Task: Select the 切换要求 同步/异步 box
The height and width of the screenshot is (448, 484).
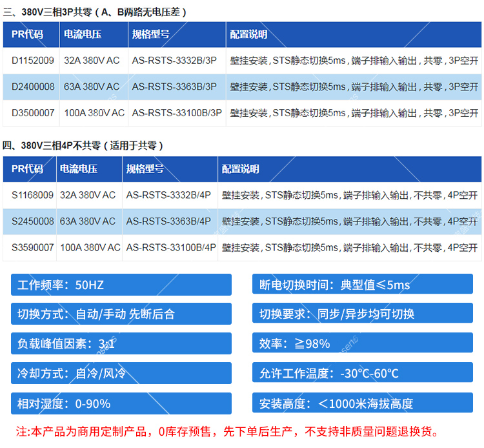Action: coord(362,314)
